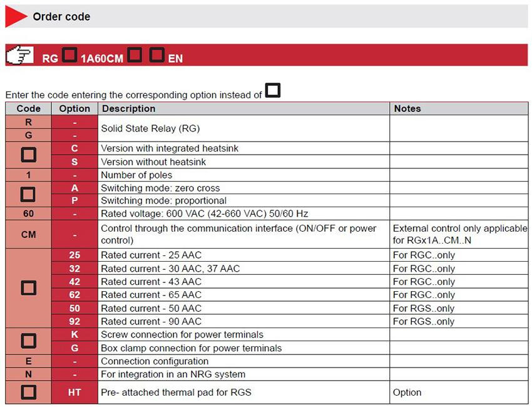Click 'Box clamp connection for power terminals'
The image size is (532, 407).
click(x=192, y=348)
